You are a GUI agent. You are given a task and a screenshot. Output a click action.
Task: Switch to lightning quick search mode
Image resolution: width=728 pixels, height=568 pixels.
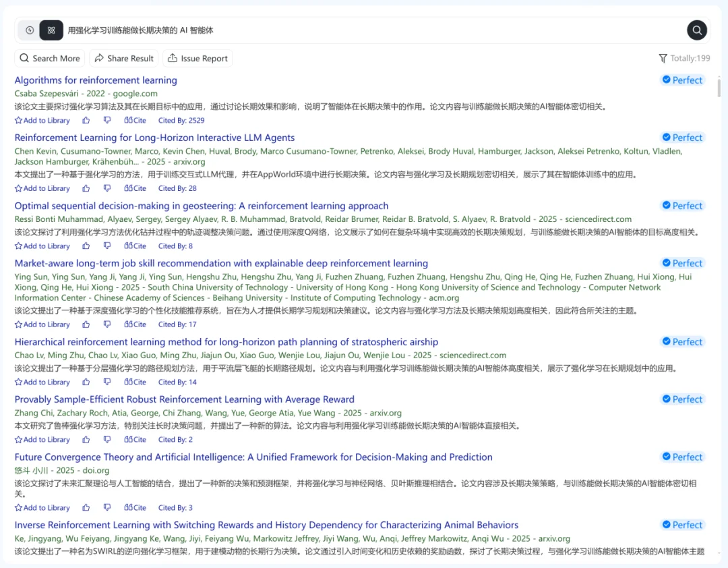(30, 30)
